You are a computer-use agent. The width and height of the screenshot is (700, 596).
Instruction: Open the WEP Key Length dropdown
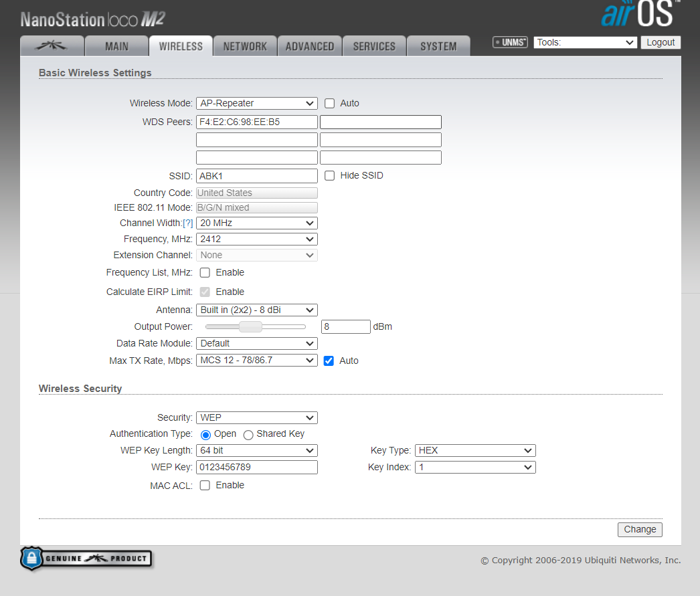(257, 451)
